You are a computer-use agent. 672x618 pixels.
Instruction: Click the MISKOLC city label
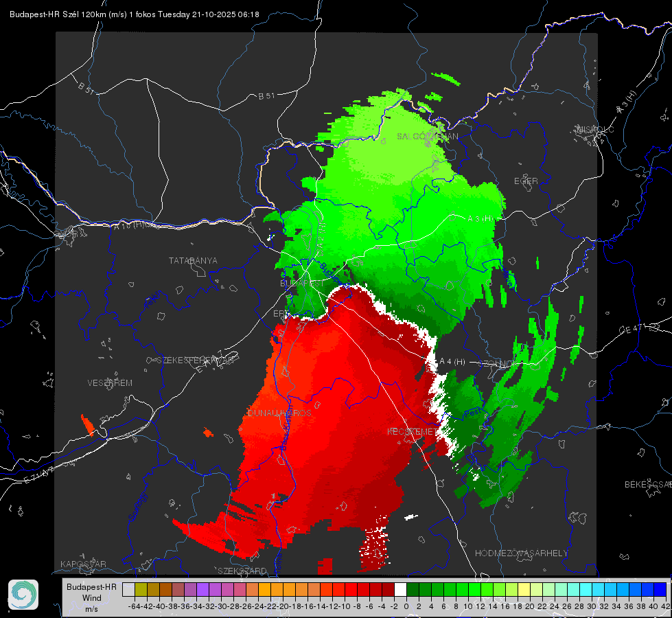click(x=595, y=130)
